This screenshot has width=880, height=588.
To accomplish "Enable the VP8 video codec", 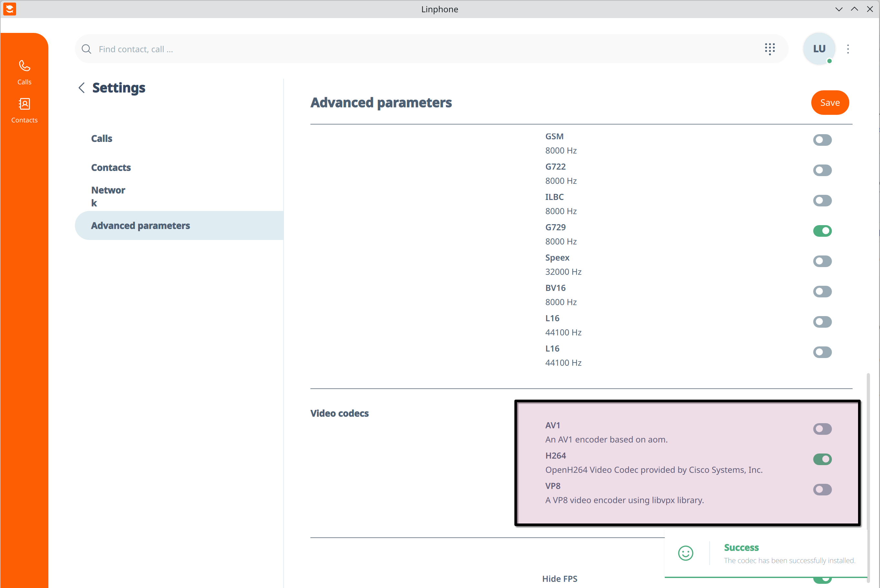I will coord(822,489).
